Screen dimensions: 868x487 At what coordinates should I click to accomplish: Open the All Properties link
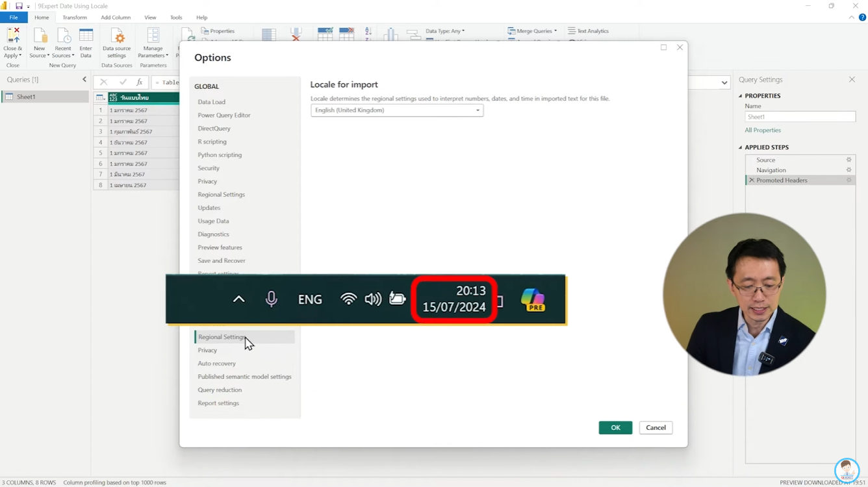click(x=762, y=130)
